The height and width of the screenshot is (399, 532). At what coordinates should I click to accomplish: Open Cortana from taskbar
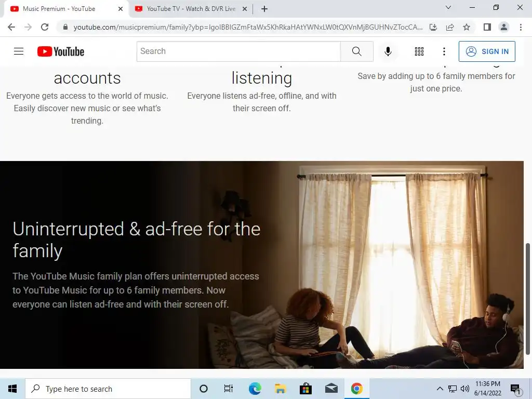[204, 389]
